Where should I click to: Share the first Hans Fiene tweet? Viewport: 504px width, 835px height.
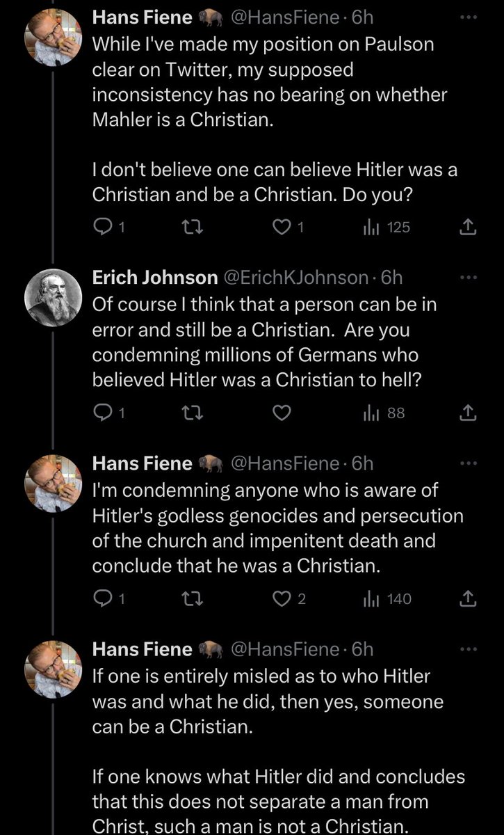pos(469,227)
